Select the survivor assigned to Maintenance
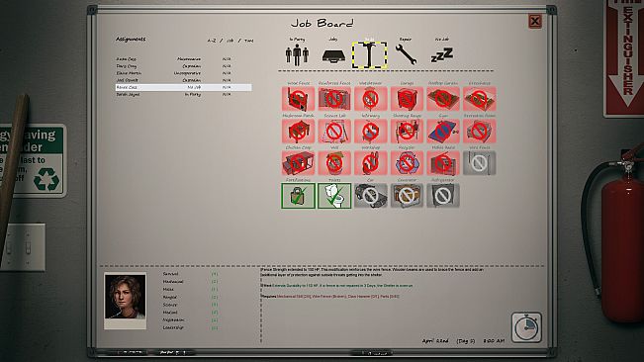This screenshot has height=362, width=644. click(184, 59)
